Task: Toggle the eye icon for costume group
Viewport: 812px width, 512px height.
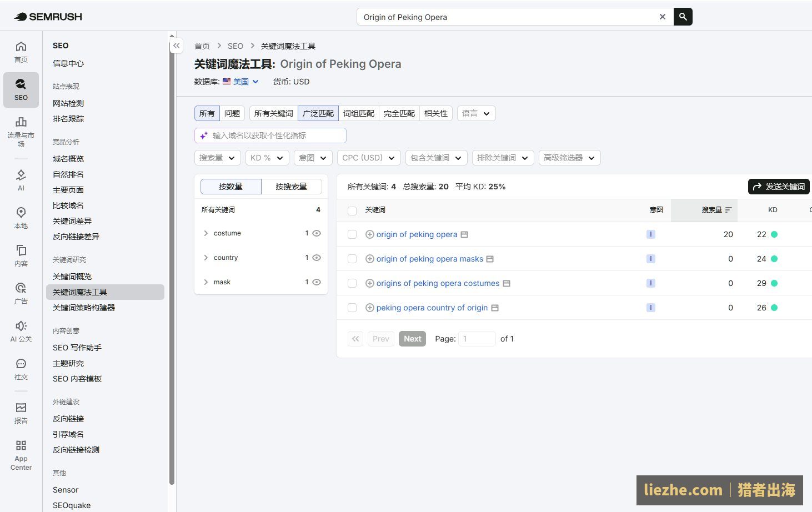Action: point(317,233)
